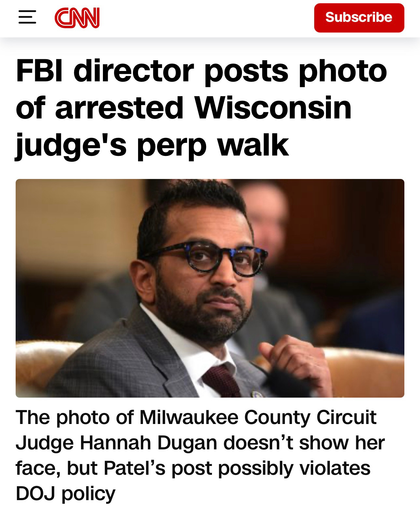420x519 pixels.
Task: Click the red Subscribe button
Action: click(x=359, y=18)
